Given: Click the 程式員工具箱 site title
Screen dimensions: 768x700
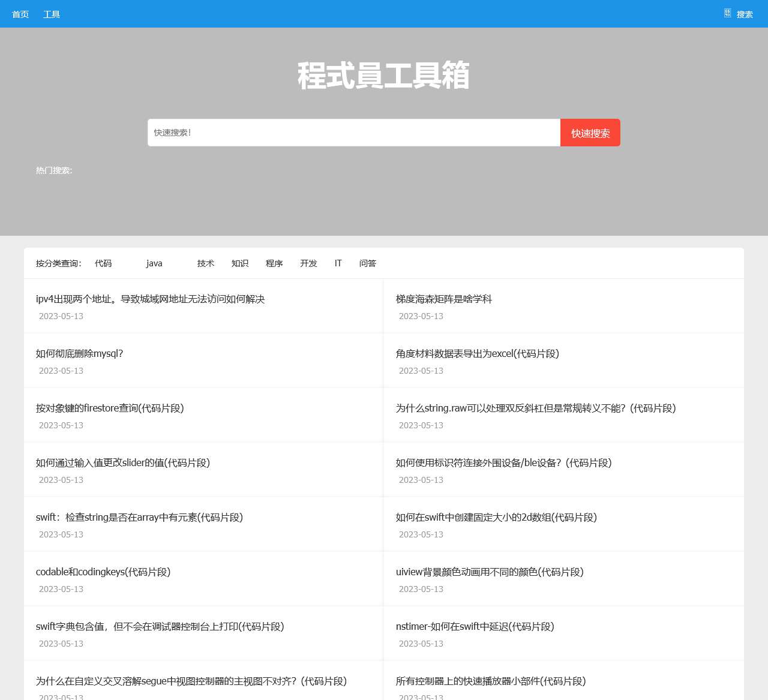Looking at the screenshot, I should (384, 76).
